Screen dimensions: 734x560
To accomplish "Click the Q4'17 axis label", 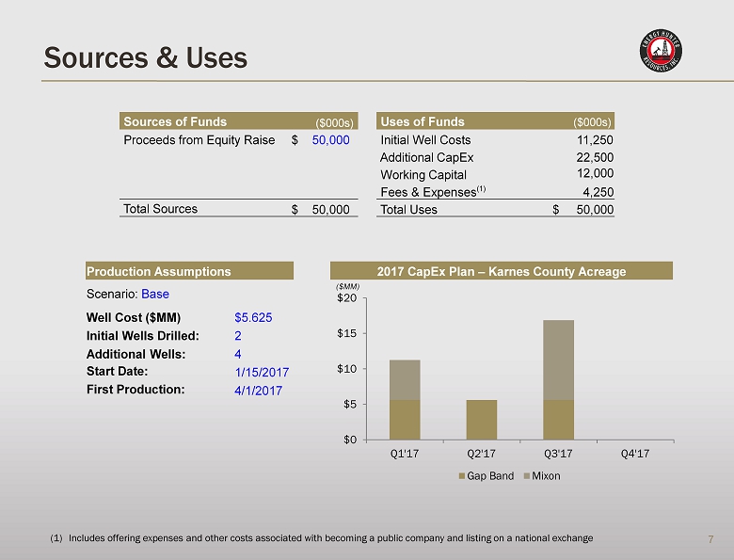I will (635, 453).
